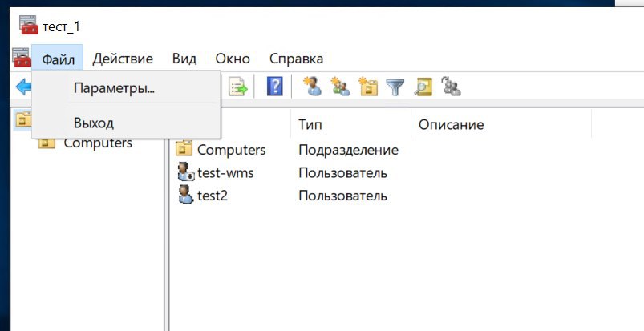This screenshot has width=644, height=331.
Task: Click the test2 user icon
Action: [185, 195]
